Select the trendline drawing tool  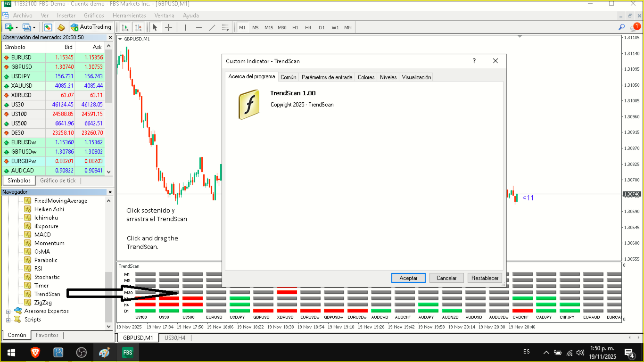click(213, 27)
